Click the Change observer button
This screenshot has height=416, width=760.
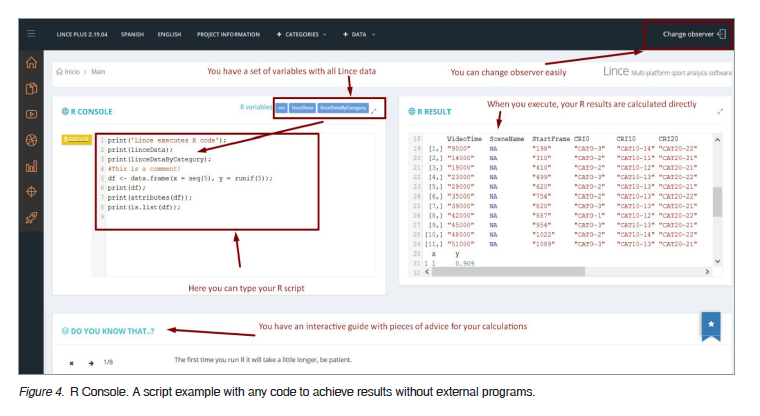694,34
